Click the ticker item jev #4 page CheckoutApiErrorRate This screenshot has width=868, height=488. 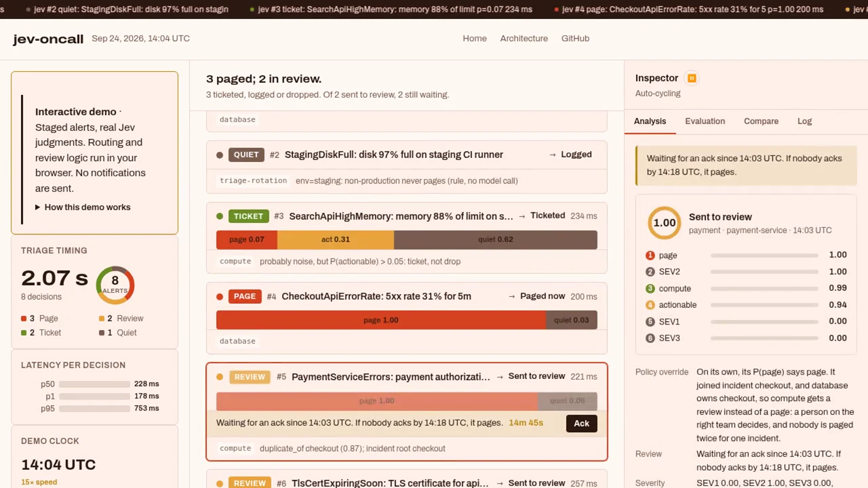tap(689, 9)
